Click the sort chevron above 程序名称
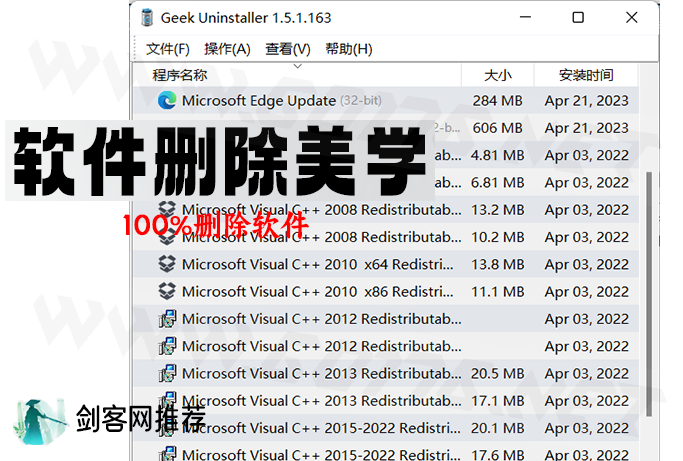The width and height of the screenshot is (683, 461). pos(298,66)
